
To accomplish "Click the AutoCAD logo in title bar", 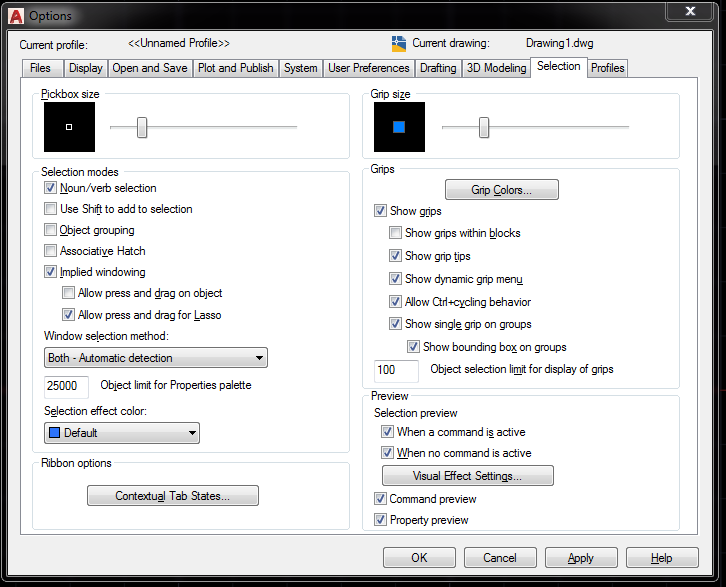I will tap(15, 15).
